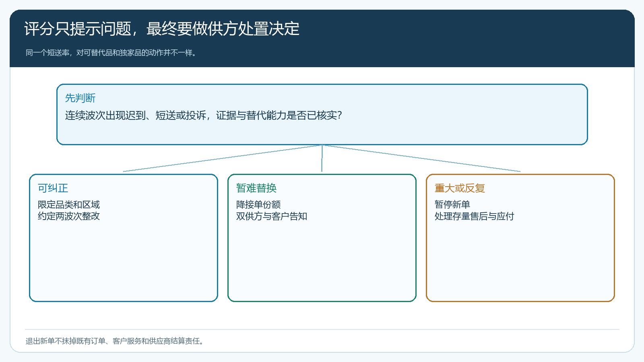The width and height of the screenshot is (644, 362).
Task: Click the 重大或反复 card heading
Action: 460,188
